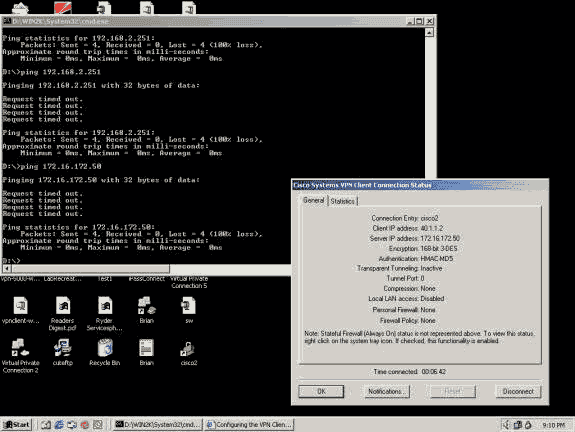The image size is (575, 432).
Task: Click the 'Virtual Private Connection 5' label
Action: click(189, 282)
